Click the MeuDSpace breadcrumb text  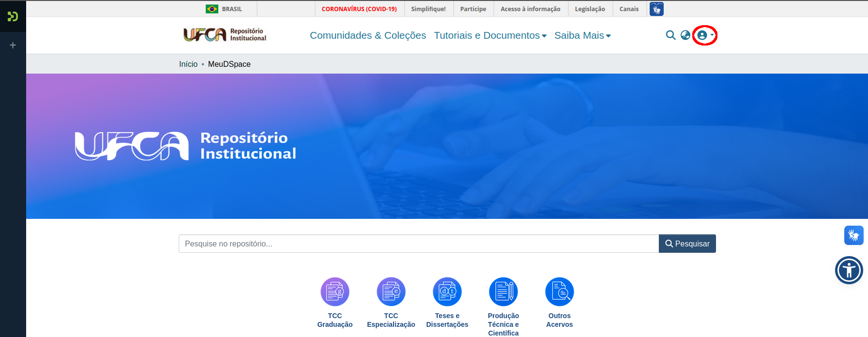coord(229,64)
